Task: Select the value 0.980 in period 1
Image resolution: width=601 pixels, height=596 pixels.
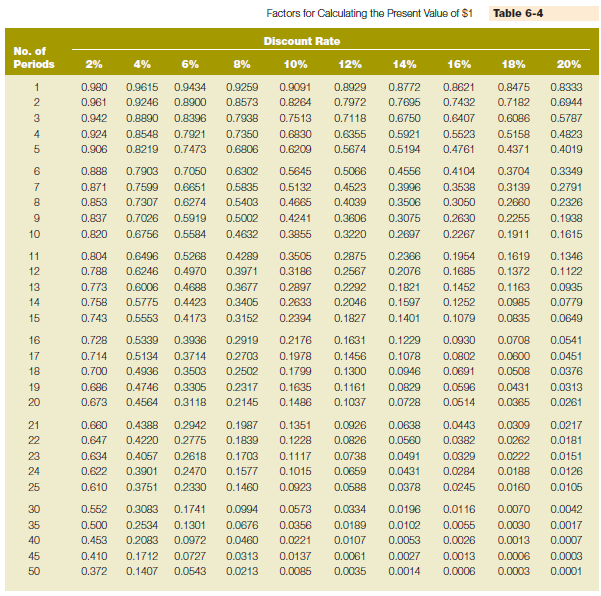Action: 94,87
